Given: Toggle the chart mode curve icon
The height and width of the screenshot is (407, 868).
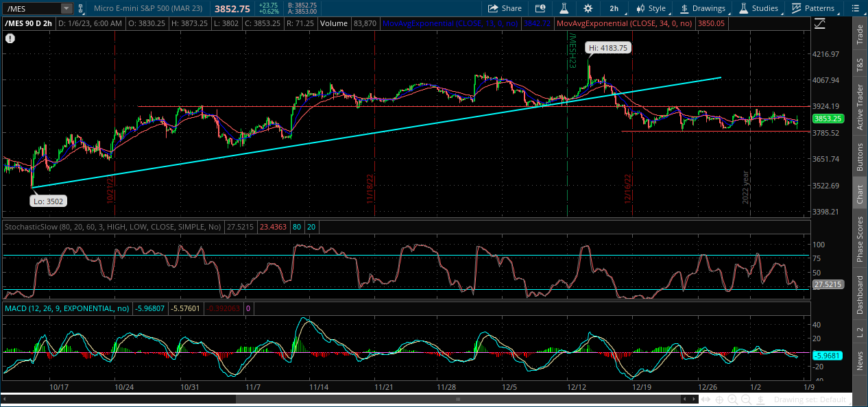Looking at the screenshot, I should point(820,23).
